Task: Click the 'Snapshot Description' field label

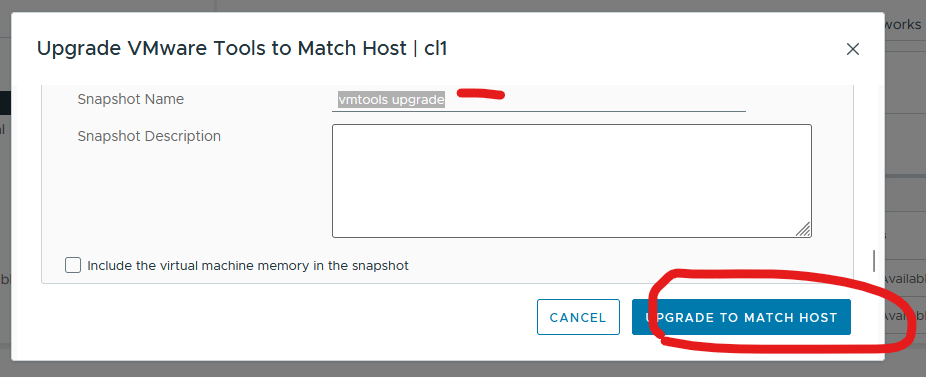Action: (x=149, y=136)
